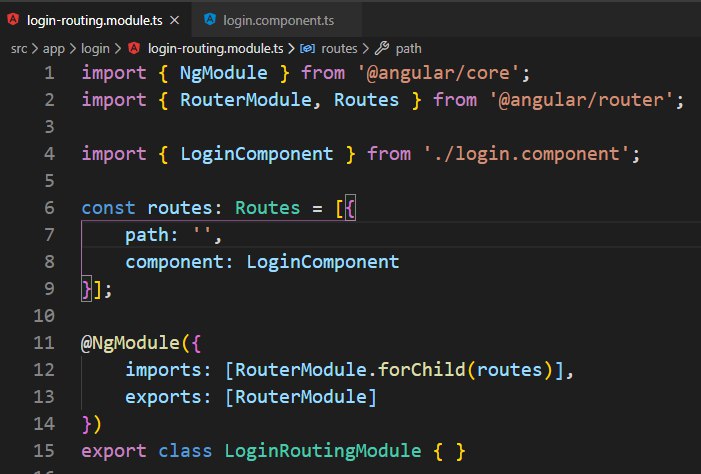
Task: Click the Angular icon on login-routing.module.ts tab
Action: (13, 19)
